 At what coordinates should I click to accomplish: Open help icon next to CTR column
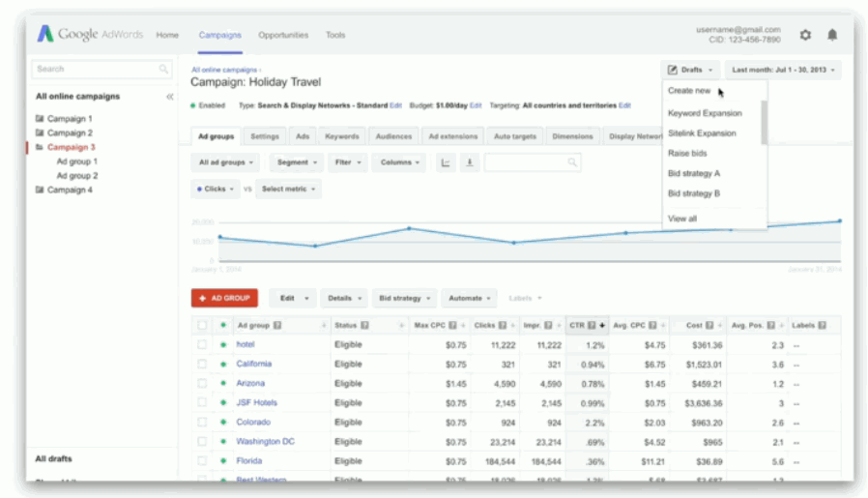(592, 325)
